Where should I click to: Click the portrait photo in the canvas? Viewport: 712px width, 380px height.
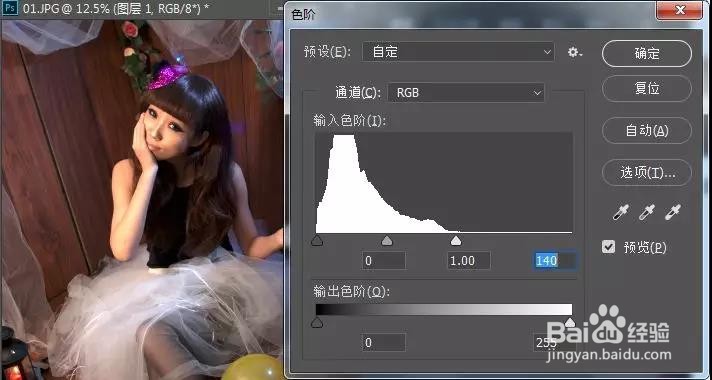pyautogui.click(x=142, y=200)
